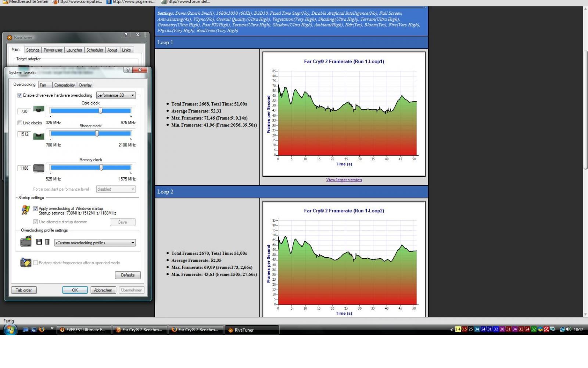Image resolution: width=588 pixels, height=368 pixels.
Task: Click the core clock GPU chip icon
Action: click(39, 109)
